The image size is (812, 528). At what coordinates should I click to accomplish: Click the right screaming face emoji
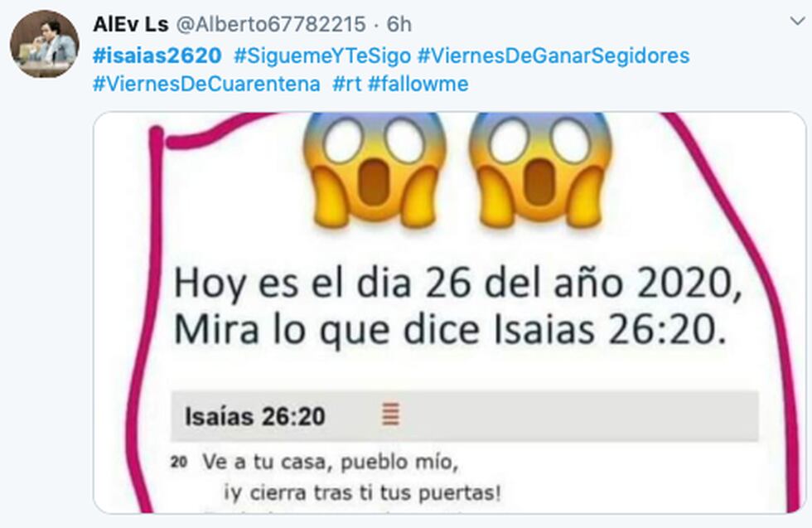[x=539, y=170]
